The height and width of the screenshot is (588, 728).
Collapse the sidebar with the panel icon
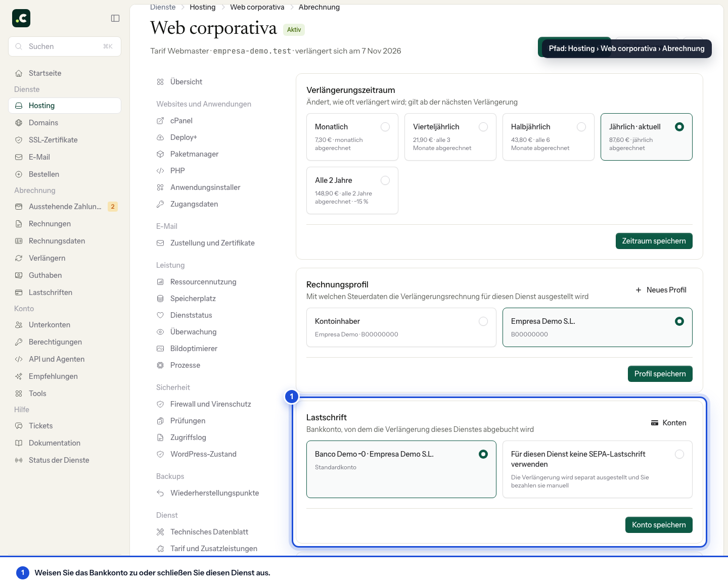click(115, 18)
